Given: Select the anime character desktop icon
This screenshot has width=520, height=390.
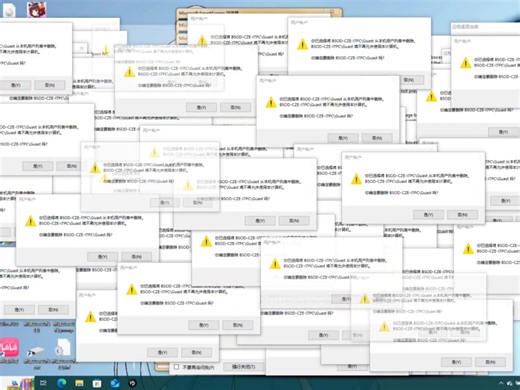Looking at the screenshot, I should pos(37,9).
